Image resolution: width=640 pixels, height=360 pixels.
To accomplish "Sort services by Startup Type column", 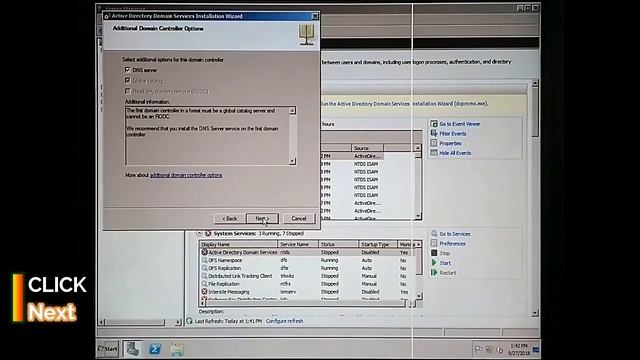I will pos(378,244).
